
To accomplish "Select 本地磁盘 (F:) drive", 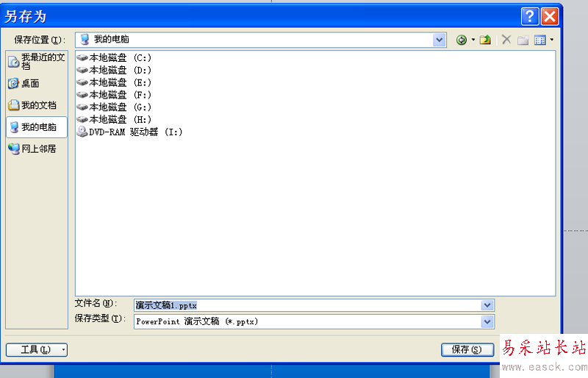I will tap(114, 95).
